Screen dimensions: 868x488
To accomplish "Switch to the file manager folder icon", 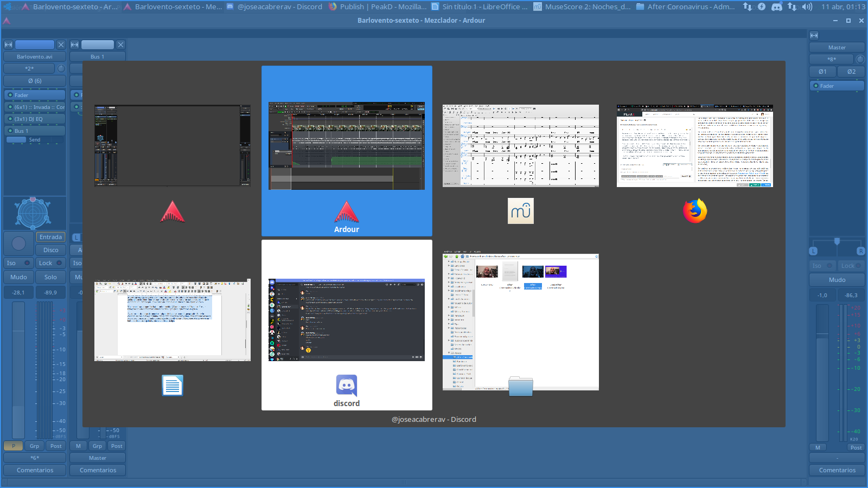I will (521, 386).
